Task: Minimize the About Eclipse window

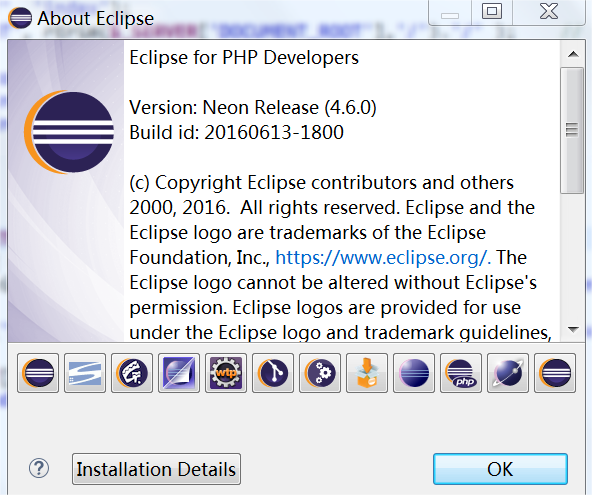Action: pyautogui.click(x=450, y=13)
